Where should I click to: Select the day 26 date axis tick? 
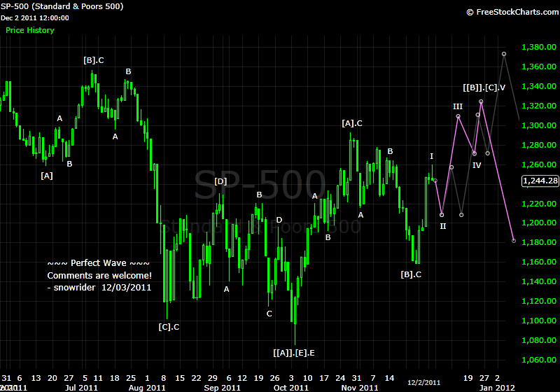point(275,378)
